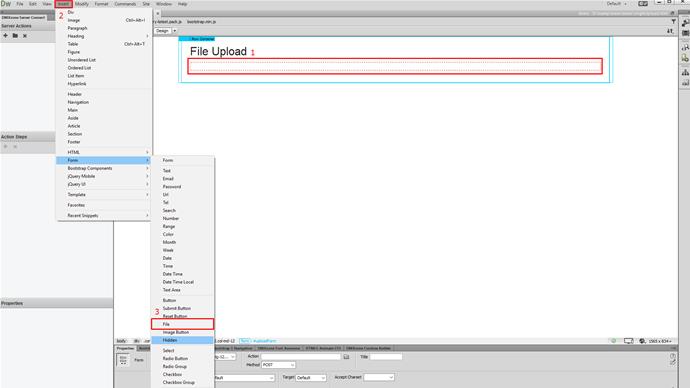
Task: Click into the Action input field
Action: pyautogui.click(x=301, y=357)
